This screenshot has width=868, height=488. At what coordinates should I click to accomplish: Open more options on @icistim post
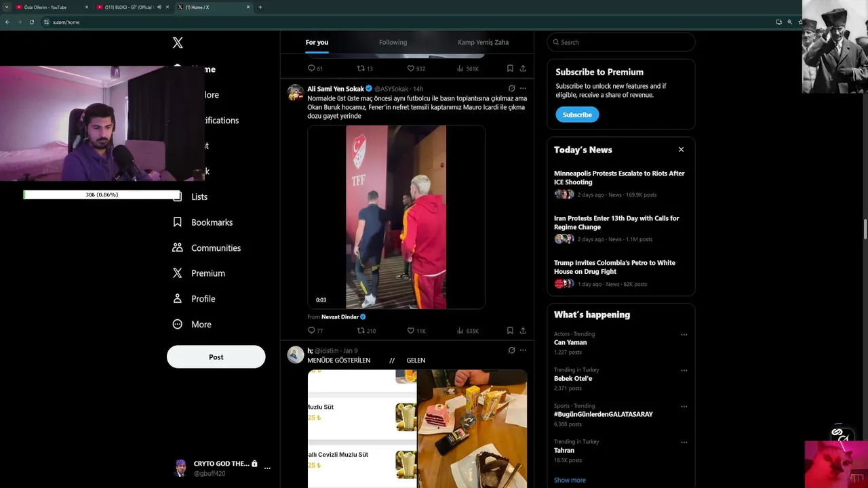pyautogui.click(x=523, y=350)
